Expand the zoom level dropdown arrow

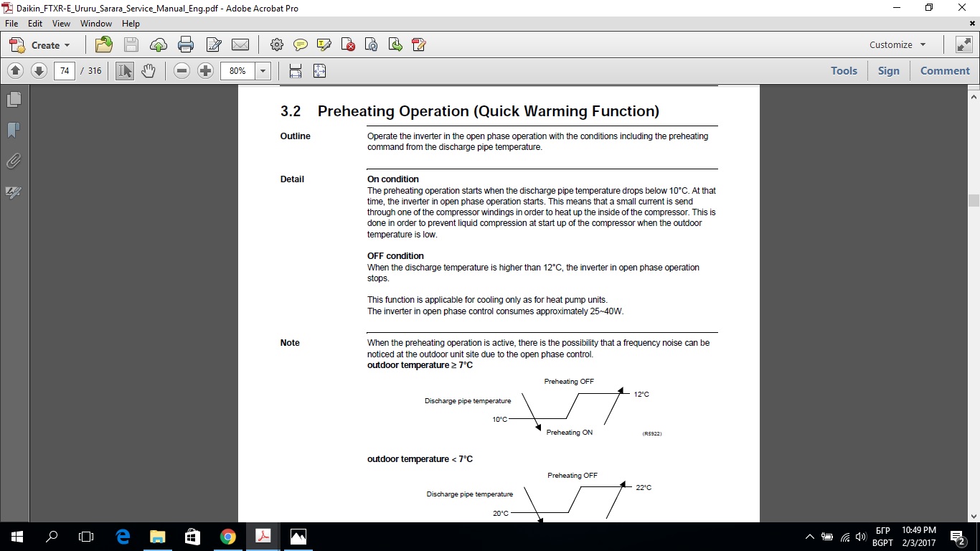tap(263, 70)
